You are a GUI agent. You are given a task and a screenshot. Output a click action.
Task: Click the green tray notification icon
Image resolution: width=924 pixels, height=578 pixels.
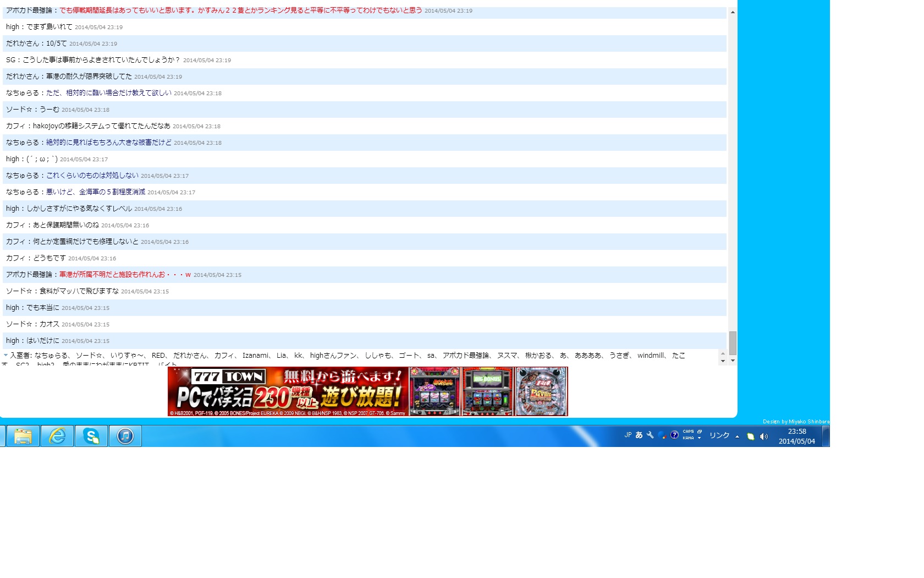[x=751, y=437]
